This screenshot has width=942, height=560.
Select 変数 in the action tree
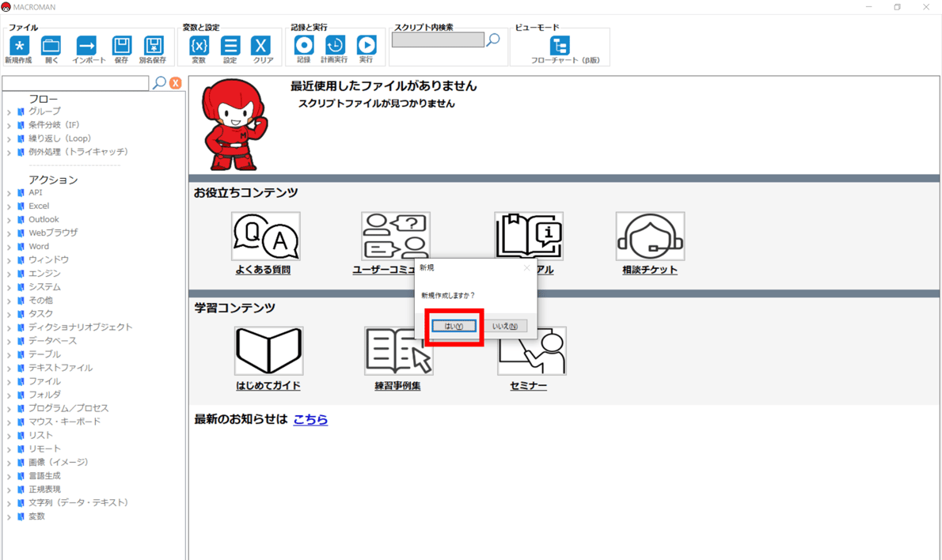[36, 516]
